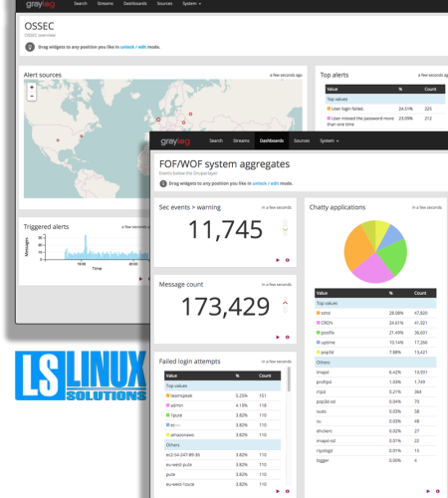Replay search for Sec events > warning widget
The width and height of the screenshot is (448, 498).
(x=278, y=260)
